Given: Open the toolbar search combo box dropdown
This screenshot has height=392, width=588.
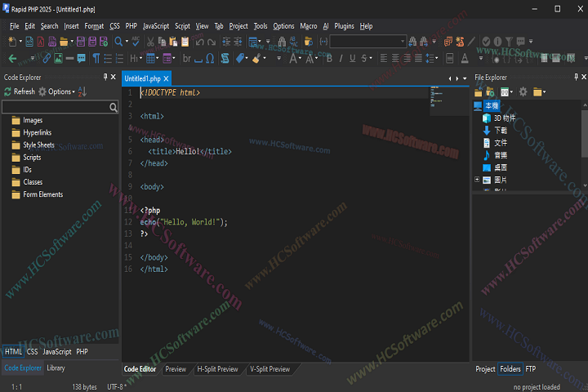Looking at the screenshot, I should [x=403, y=42].
